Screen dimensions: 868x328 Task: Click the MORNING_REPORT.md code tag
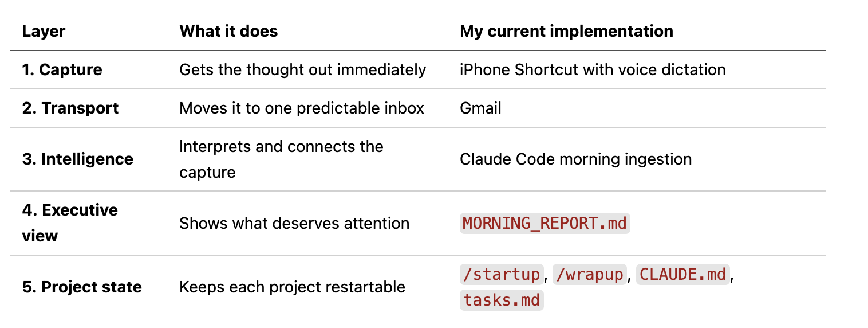[x=545, y=223]
